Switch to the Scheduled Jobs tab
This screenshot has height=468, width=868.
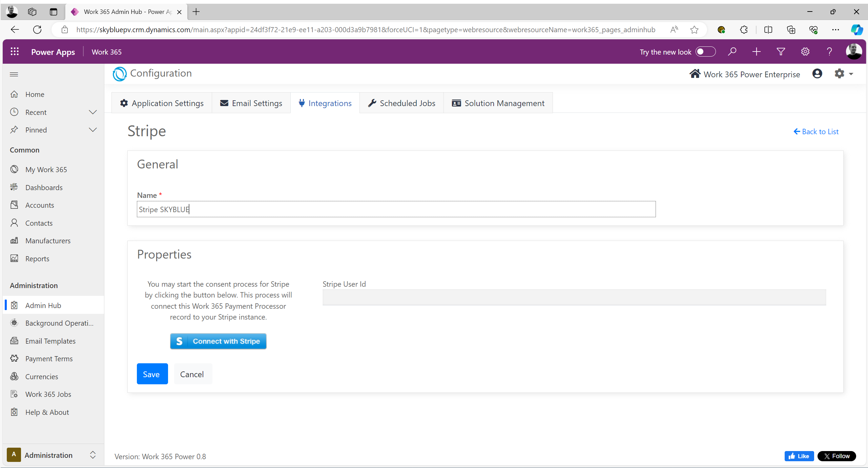pos(401,103)
